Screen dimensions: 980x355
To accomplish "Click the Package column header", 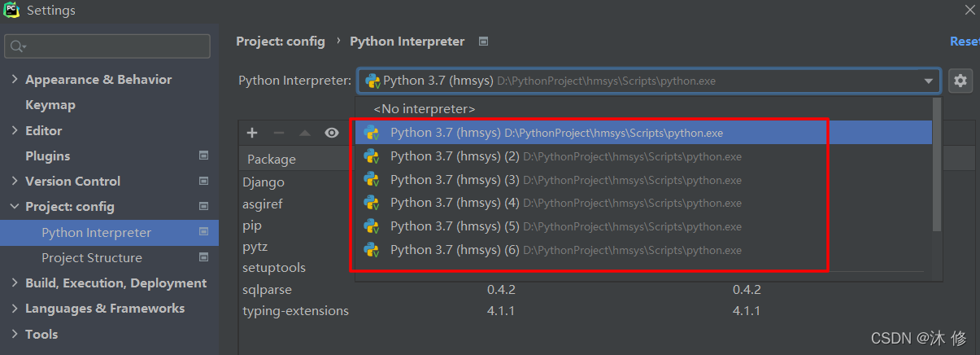I will coord(272,159).
